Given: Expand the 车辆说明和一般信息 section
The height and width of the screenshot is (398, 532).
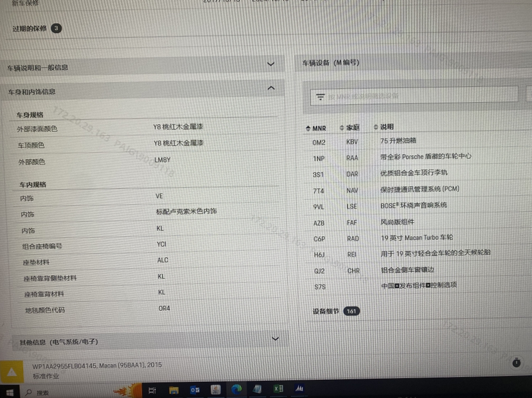Looking at the screenshot, I should [x=270, y=64].
